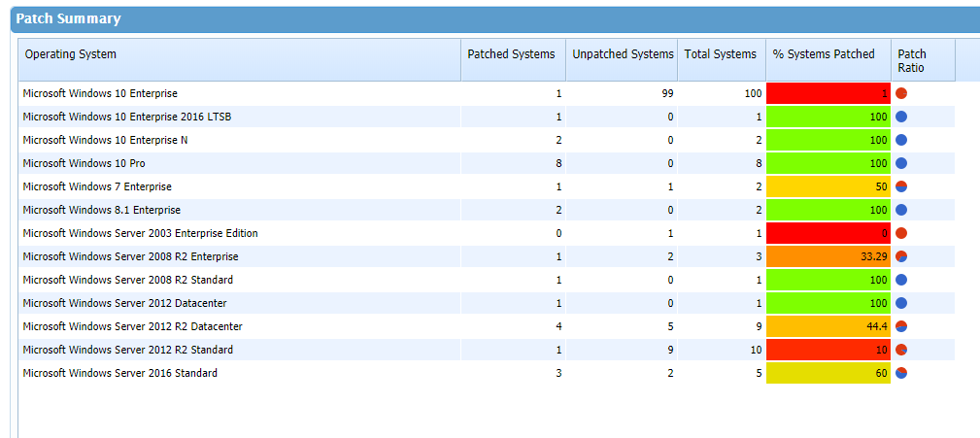Image resolution: width=980 pixels, height=438 pixels.
Task: Click the Patch Ratio column header
Action: [923, 60]
